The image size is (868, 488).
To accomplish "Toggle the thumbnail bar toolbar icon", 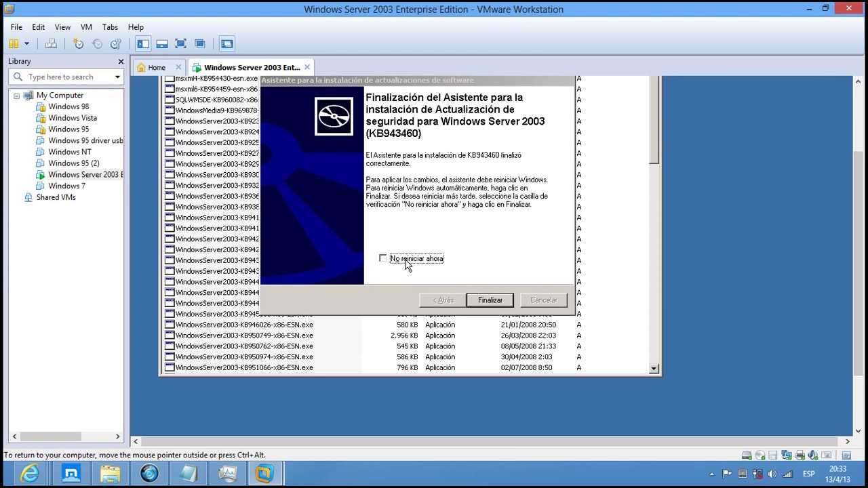I will [x=162, y=43].
